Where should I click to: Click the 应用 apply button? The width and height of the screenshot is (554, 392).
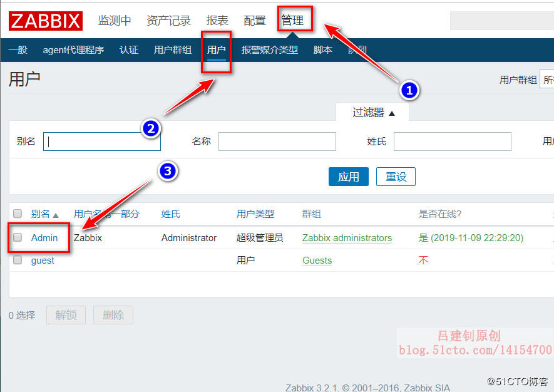click(349, 177)
